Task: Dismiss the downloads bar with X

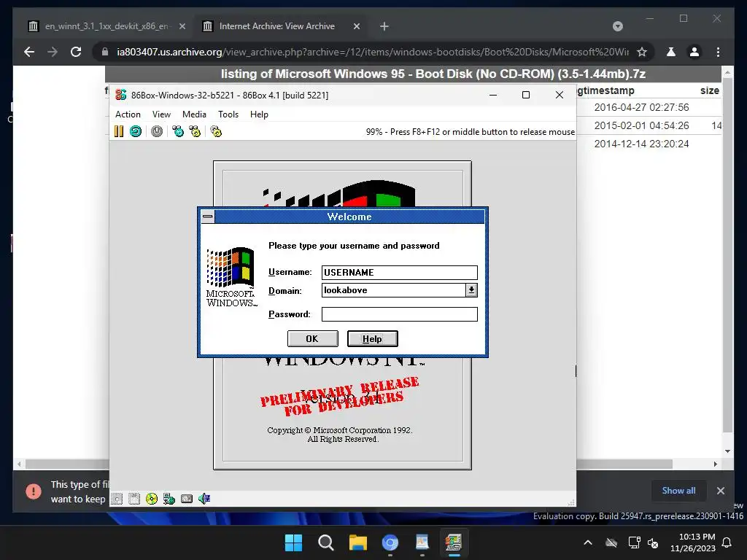Action: [x=720, y=491]
